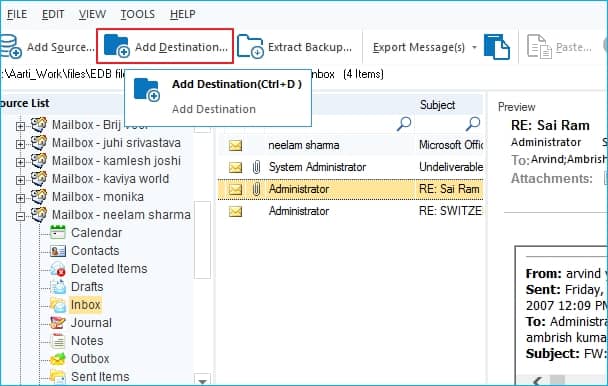Click the Outbox icon
The width and height of the screenshot is (608, 386).
click(58, 359)
